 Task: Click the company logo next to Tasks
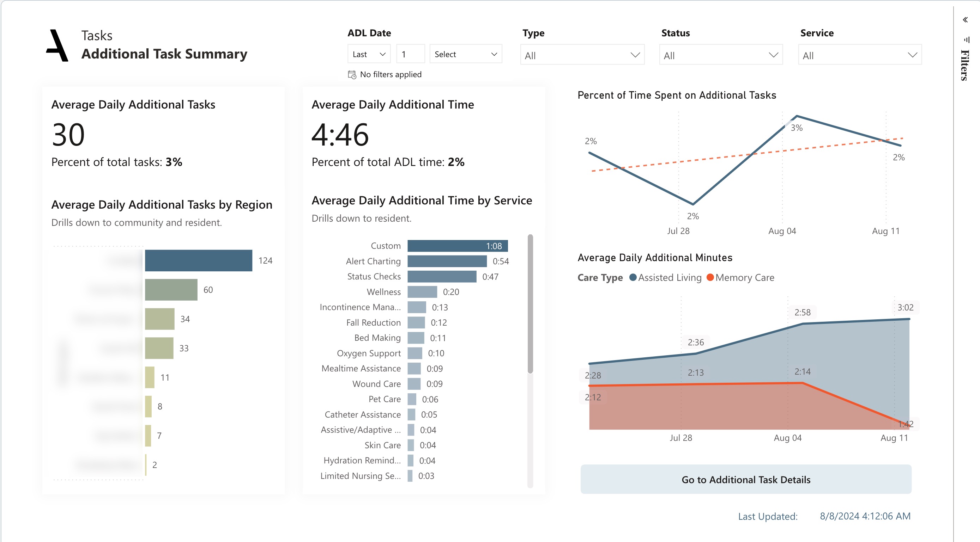58,45
